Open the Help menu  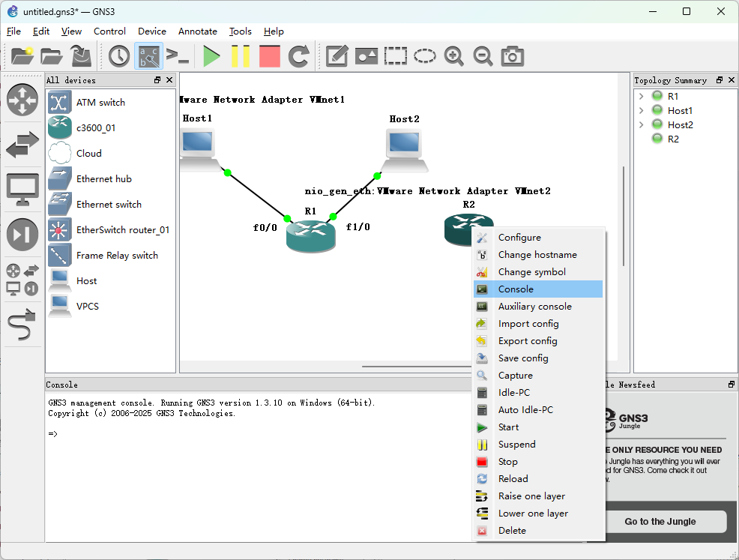point(274,31)
